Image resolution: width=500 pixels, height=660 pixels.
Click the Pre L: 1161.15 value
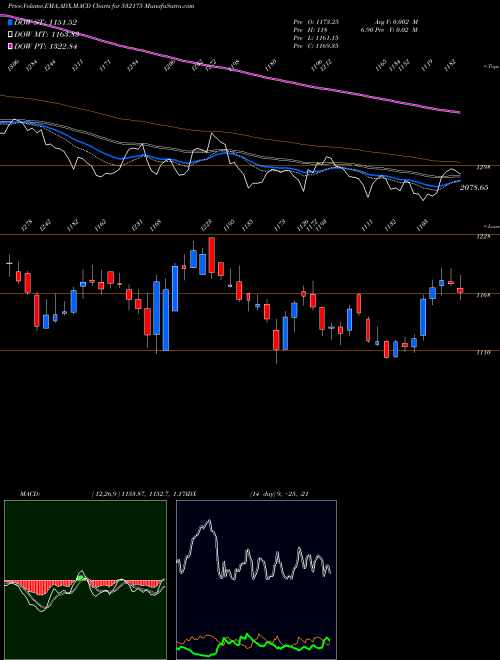316,38
